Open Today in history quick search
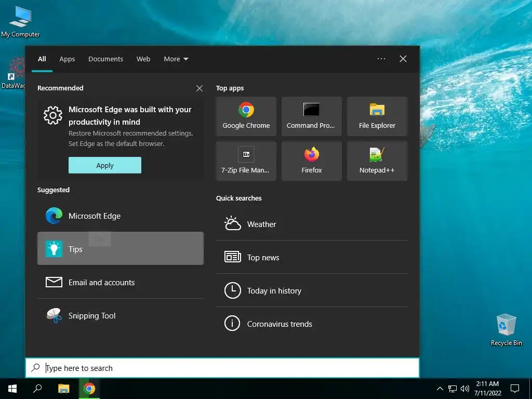 [312, 290]
